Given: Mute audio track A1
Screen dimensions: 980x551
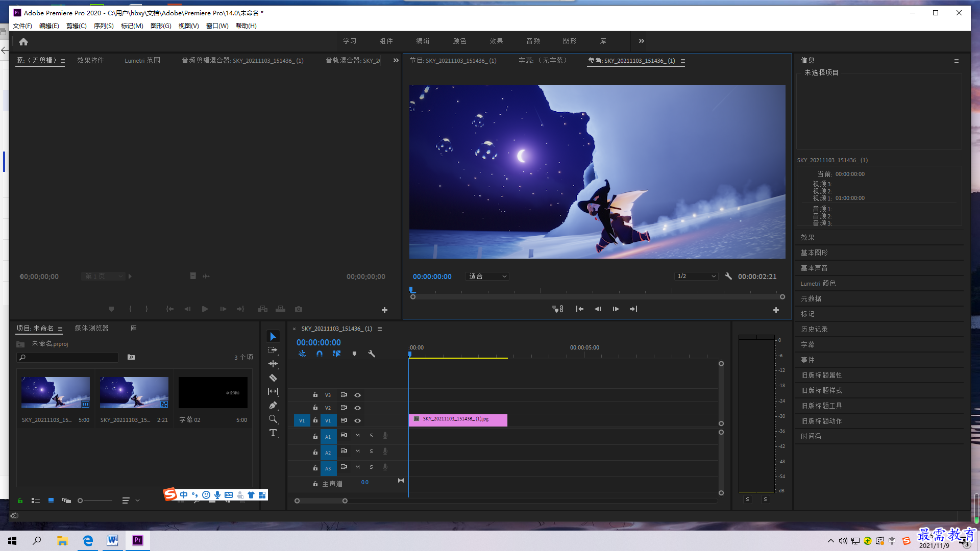Looking at the screenshot, I should [357, 436].
